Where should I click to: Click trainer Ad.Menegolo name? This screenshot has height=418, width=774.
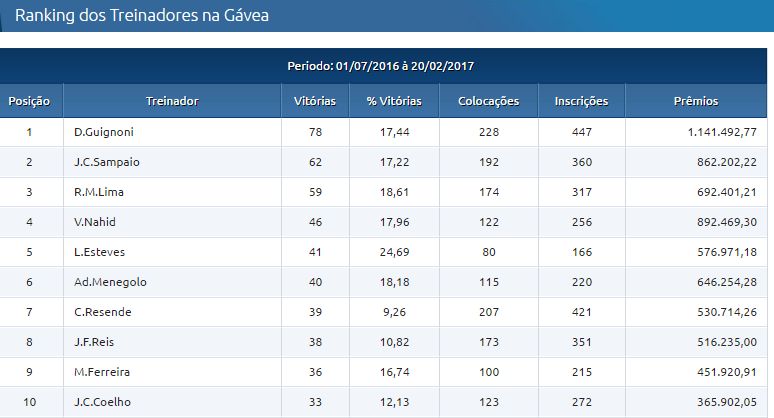pyautogui.click(x=110, y=282)
